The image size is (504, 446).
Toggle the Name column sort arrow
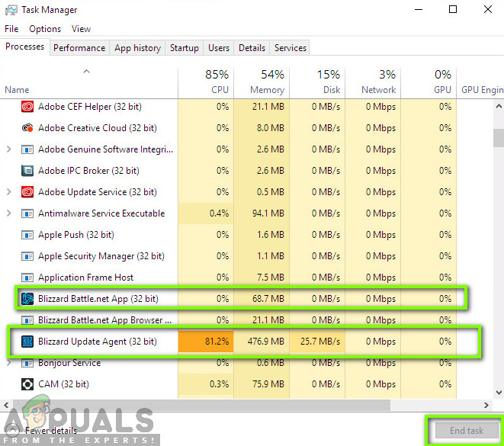coord(86,72)
